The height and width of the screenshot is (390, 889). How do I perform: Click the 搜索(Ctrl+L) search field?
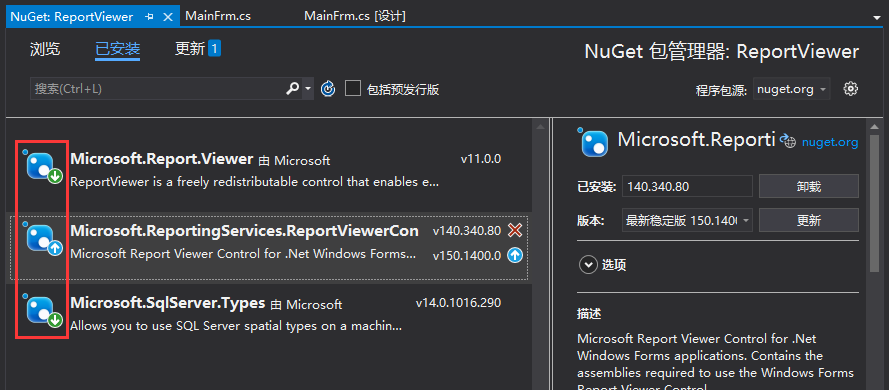(x=157, y=89)
